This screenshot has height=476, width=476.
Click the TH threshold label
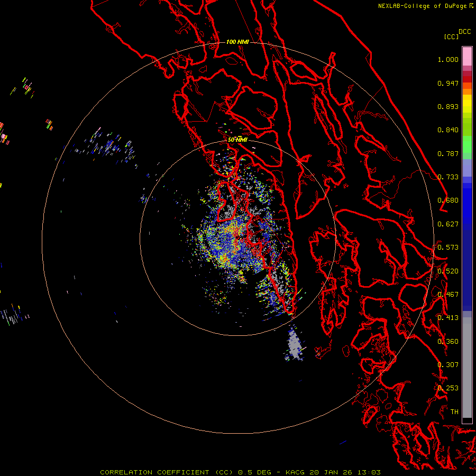454,412
